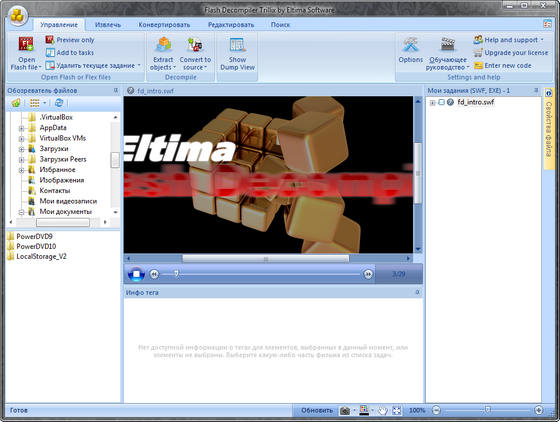The image size is (560, 422).
Task: Zoom out with the minus button
Action: point(436,411)
